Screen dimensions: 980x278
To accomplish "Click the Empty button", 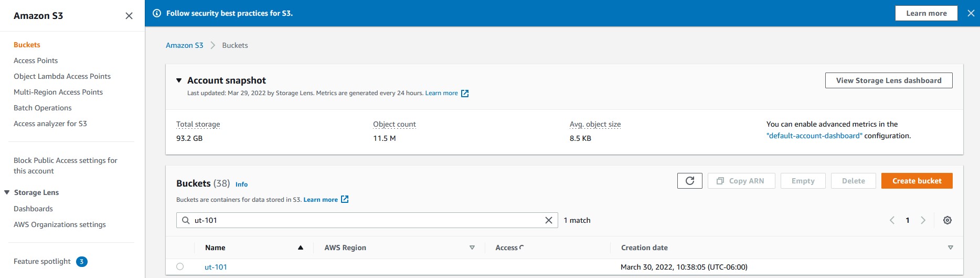I will click(803, 181).
